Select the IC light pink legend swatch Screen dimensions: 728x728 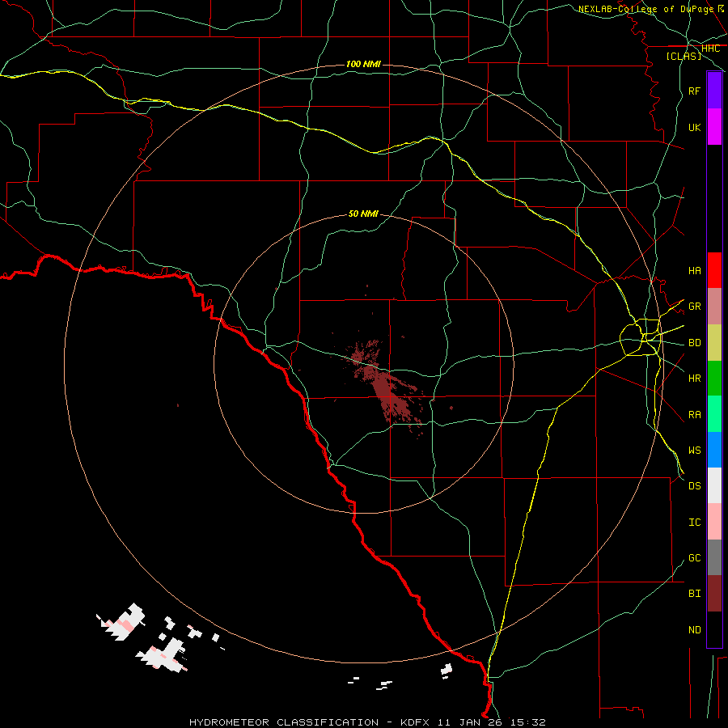(x=714, y=522)
